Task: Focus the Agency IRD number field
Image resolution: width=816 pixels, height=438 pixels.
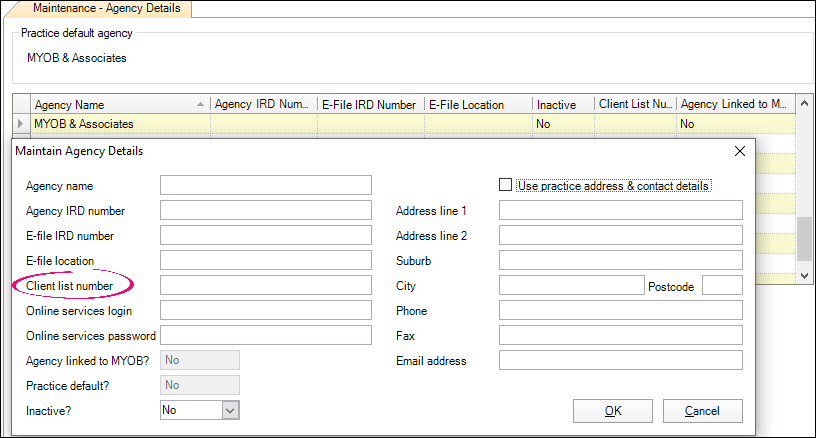Action: pyautogui.click(x=265, y=211)
